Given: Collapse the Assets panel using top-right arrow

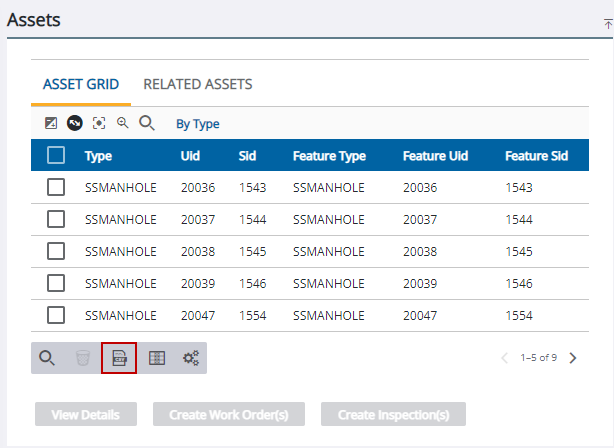Looking at the screenshot, I should 608,21.
